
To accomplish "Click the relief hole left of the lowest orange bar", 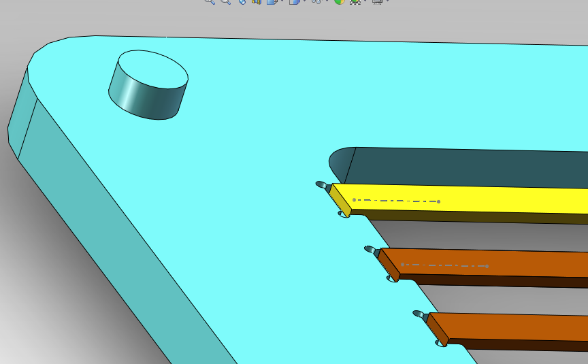I will click(419, 314).
